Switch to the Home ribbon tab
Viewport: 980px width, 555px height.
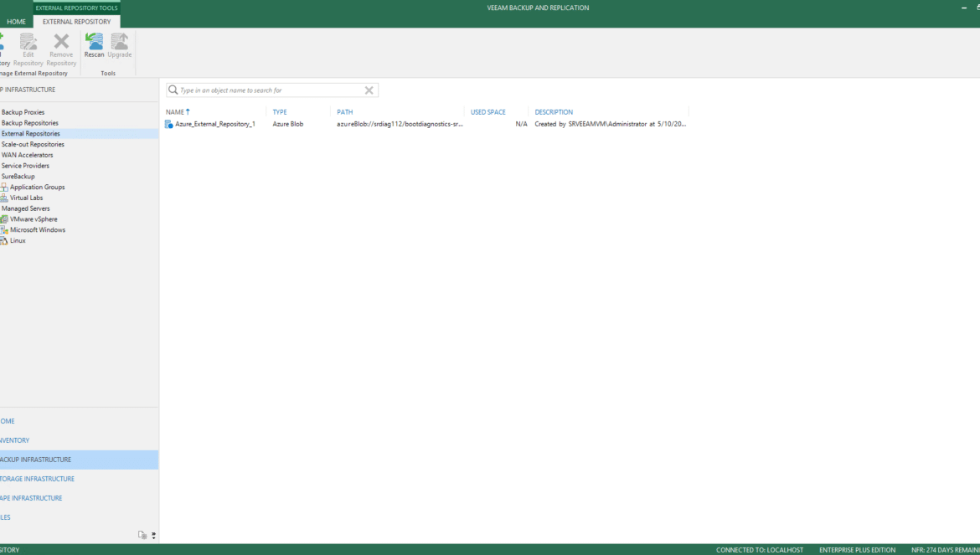16,21
